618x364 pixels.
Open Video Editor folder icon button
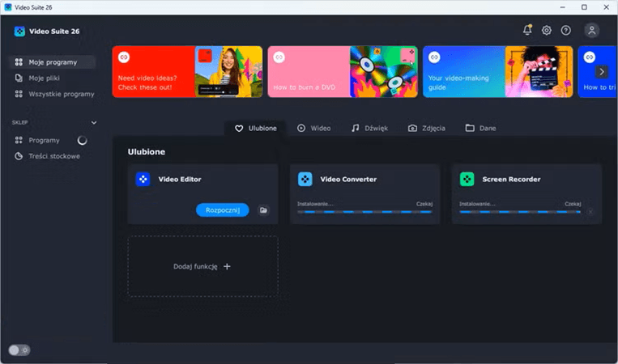click(263, 210)
